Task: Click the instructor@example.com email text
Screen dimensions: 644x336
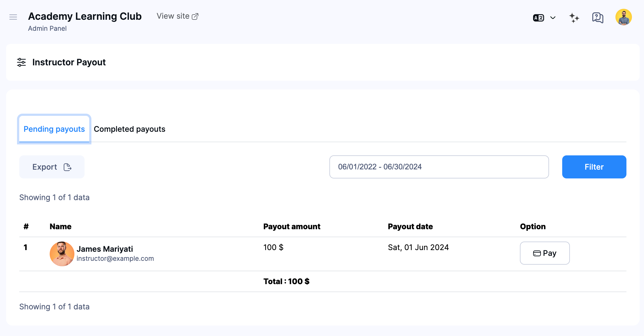Action: (115, 259)
